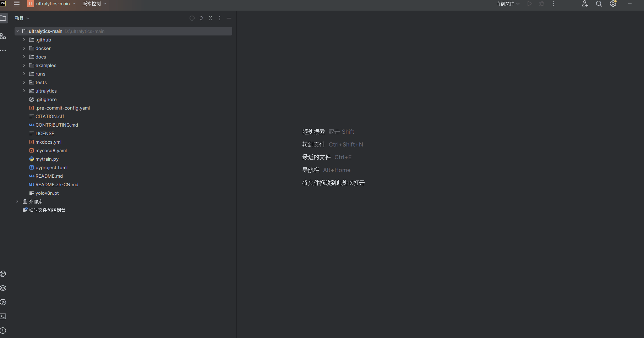This screenshot has width=644, height=338.
Task: Click Collapse All in project panel
Action: (x=211, y=18)
